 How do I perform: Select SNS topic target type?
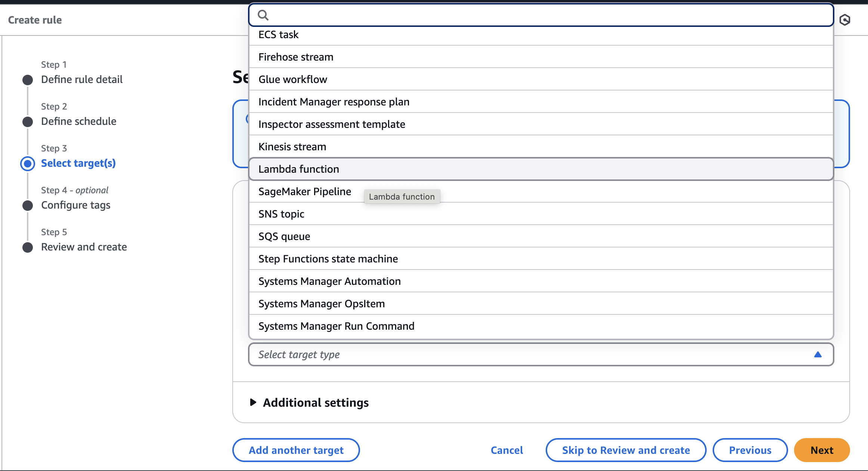click(x=281, y=214)
